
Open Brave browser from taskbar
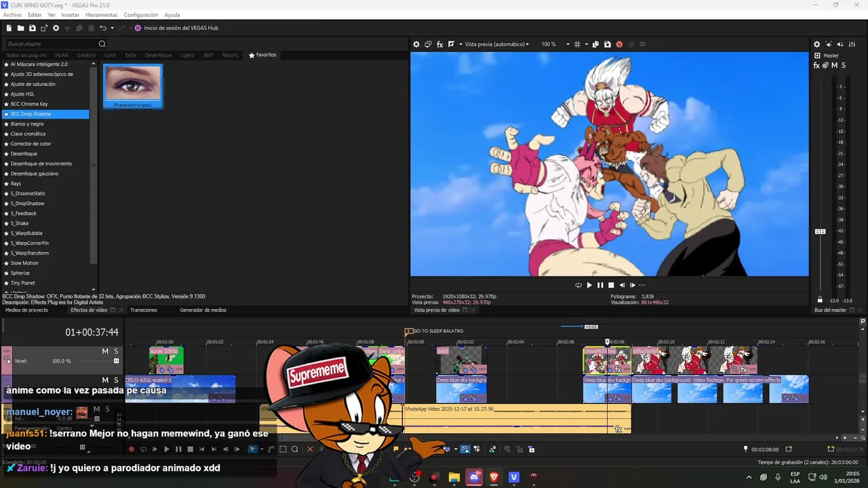pyautogui.click(x=494, y=477)
